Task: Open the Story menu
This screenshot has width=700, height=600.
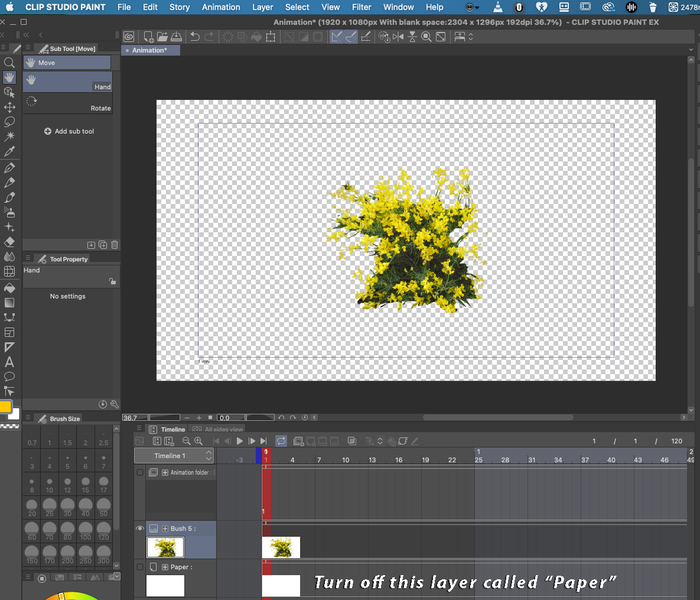Action: coord(180,7)
